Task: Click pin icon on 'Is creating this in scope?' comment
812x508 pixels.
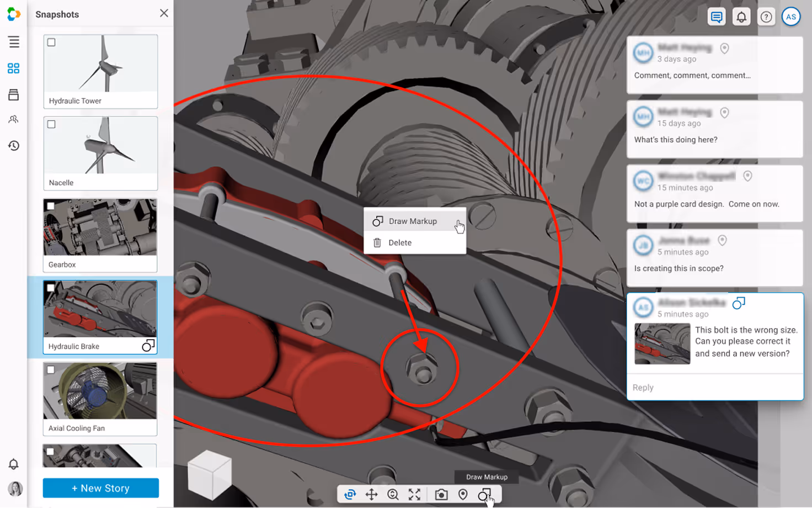Action: click(722, 240)
